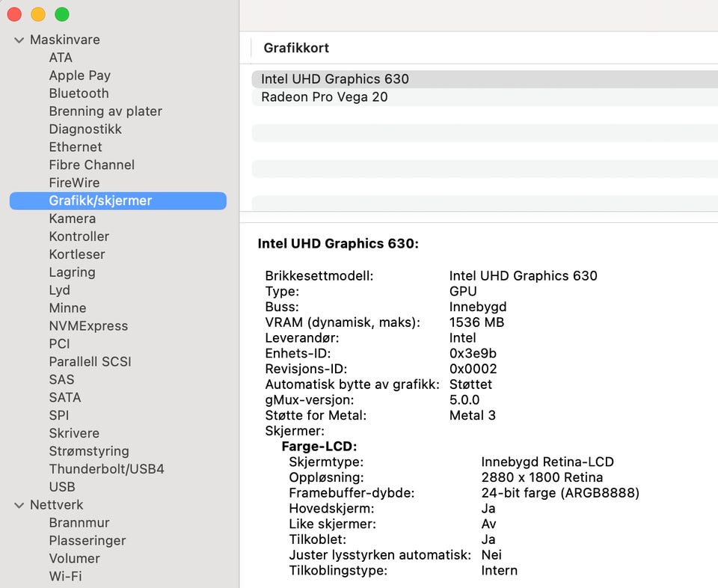Open Brenning av plater entry
This screenshot has width=718, height=588.
[x=105, y=111]
